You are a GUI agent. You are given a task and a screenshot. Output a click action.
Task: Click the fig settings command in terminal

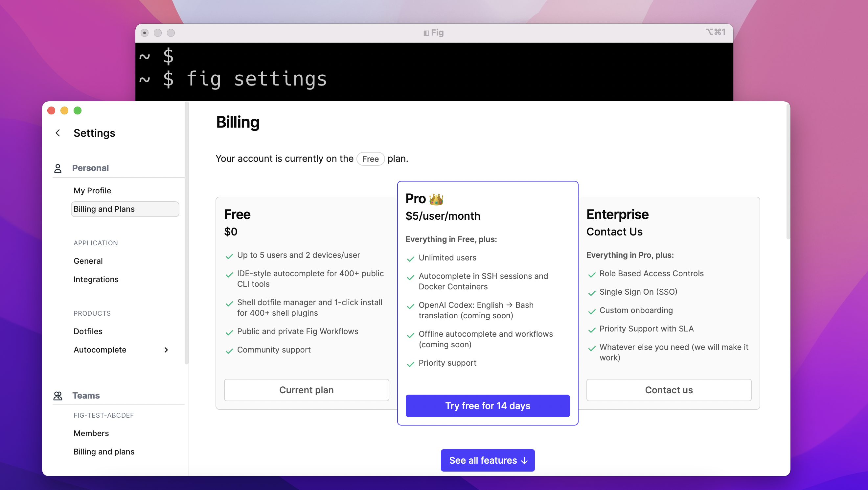(x=256, y=79)
